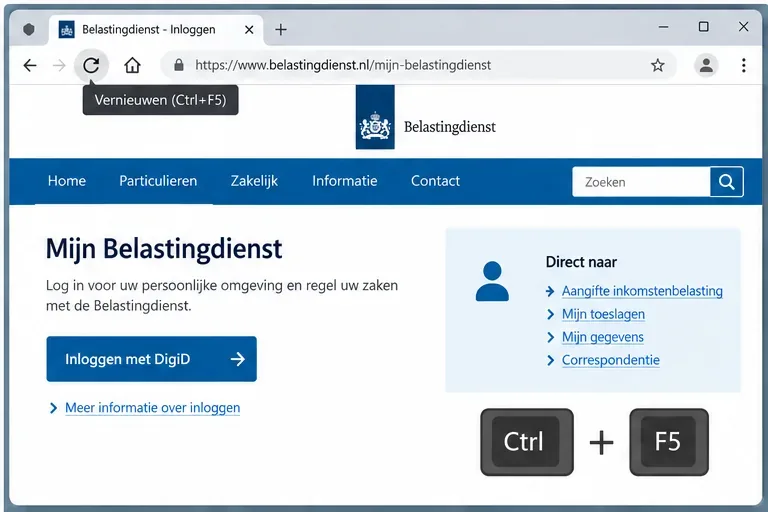Click the user silhouette icon in Direct naar
The width and height of the screenshot is (768, 512).
click(492, 281)
